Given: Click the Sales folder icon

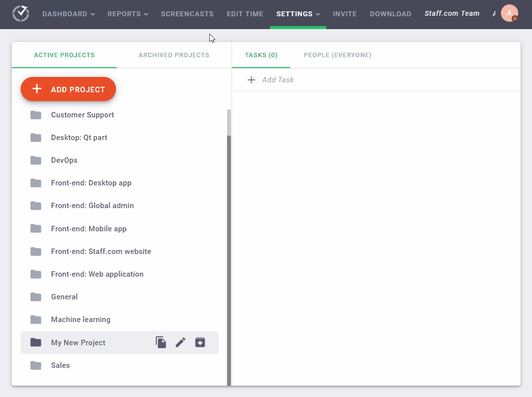Looking at the screenshot, I should point(36,365).
